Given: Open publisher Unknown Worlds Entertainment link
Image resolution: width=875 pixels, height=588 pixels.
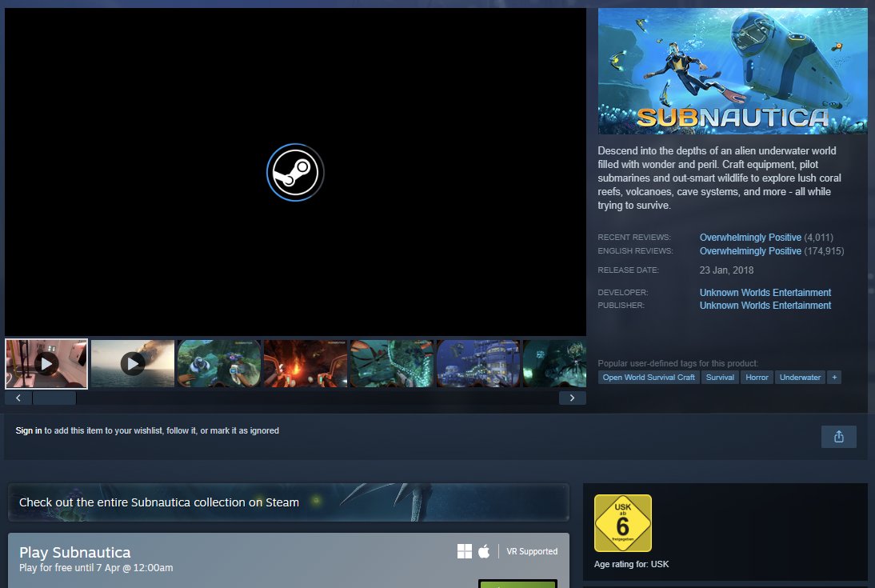Looking at the screenshot, I should pyautogui.click(x=765, y=306).
